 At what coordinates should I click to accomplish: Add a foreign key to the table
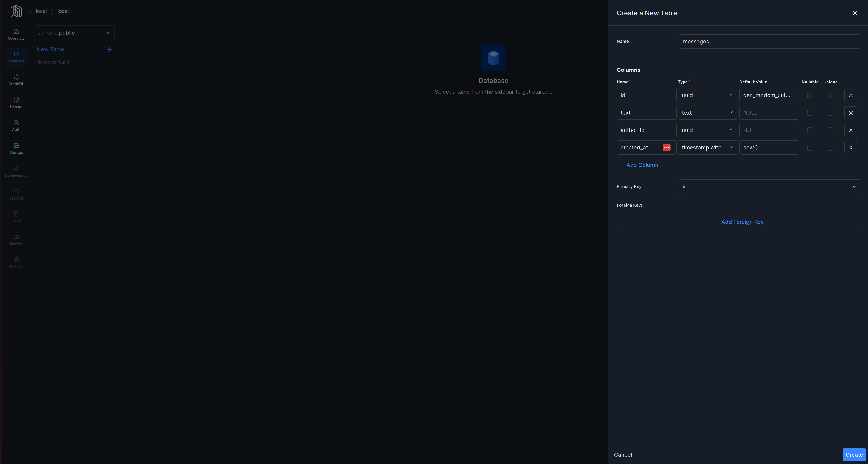pos(739,222)
